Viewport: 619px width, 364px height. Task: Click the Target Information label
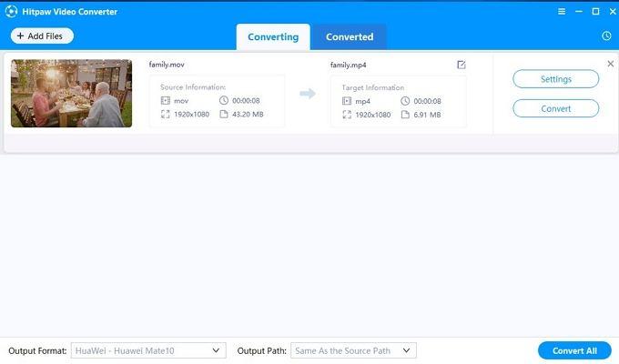373,87
